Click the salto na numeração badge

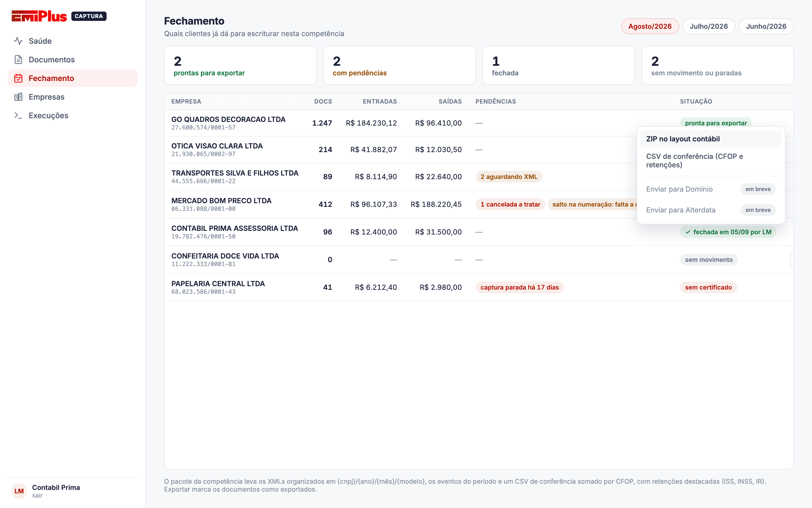592,204
